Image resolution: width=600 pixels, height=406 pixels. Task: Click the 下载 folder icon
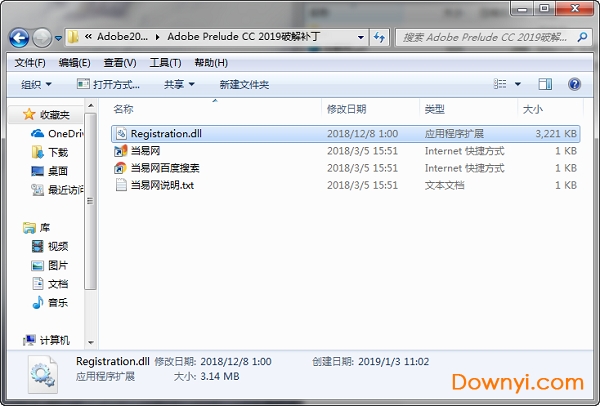click(x=38, y=152)
